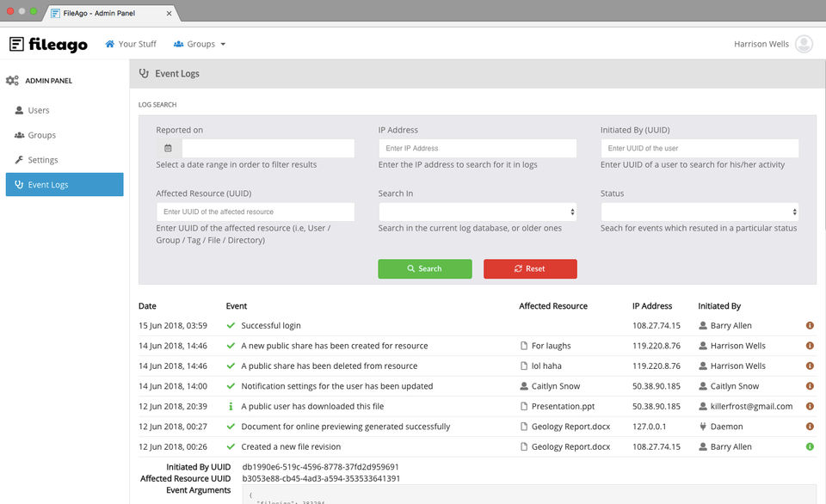Focus the IP Address input field

click(x=478, y=149)
